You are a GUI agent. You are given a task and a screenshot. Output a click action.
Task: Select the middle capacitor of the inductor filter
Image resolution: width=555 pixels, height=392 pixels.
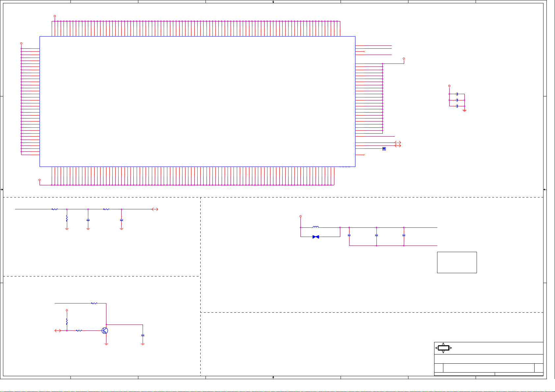(x=376, y=235)
